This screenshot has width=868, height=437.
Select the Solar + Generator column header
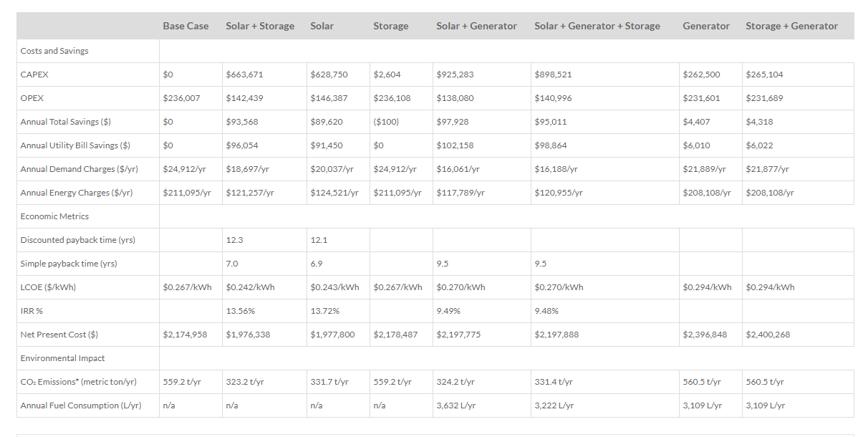(x=476, y=26)
